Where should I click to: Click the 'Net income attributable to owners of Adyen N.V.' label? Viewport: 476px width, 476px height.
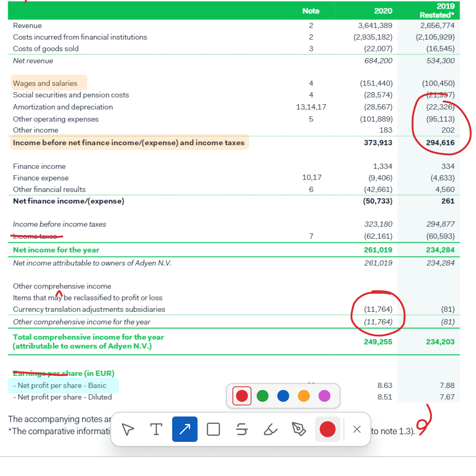pyautogui.click(x=92, y=263)
